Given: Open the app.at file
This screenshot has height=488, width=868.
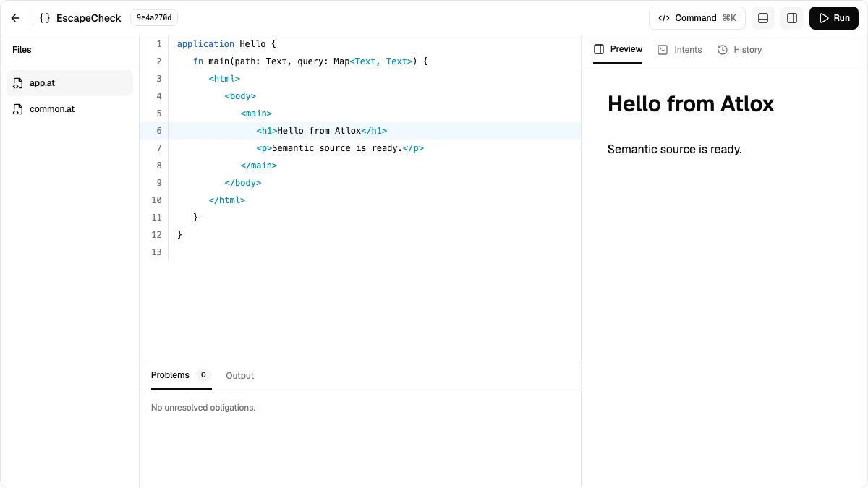Looking at the screenshot, I should pos(70,83).
